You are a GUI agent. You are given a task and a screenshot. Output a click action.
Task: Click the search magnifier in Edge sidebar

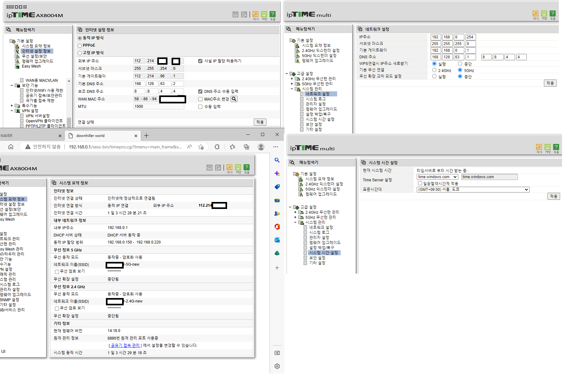point(277,160)
